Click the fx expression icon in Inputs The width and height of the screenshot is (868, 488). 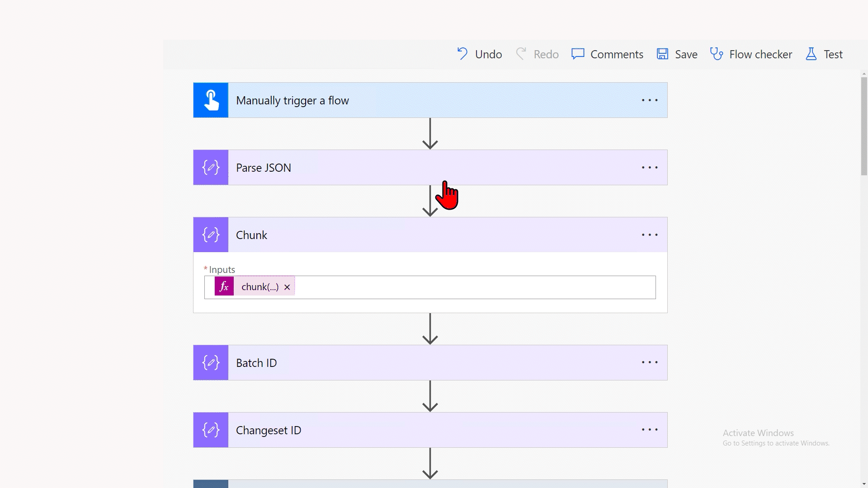pos(224,286)
